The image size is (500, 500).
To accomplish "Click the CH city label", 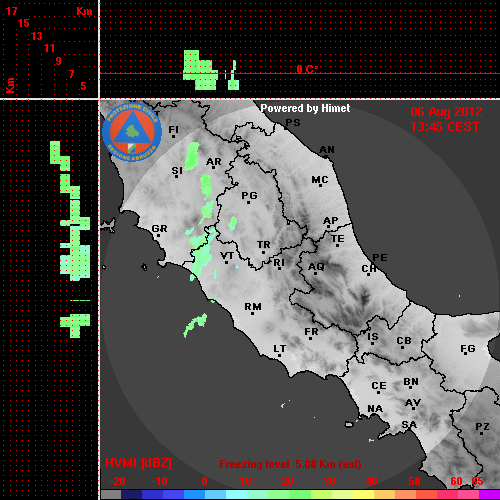I will click(369, 268).
